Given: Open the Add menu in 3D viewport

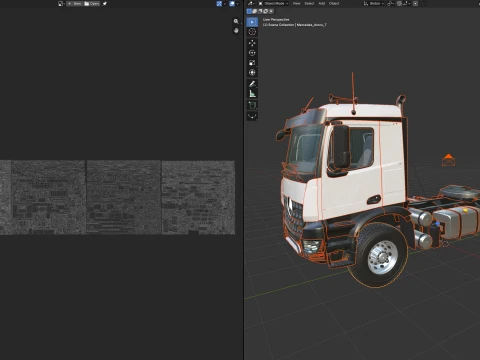Looking at the screenshot, I should pos(322,4).
